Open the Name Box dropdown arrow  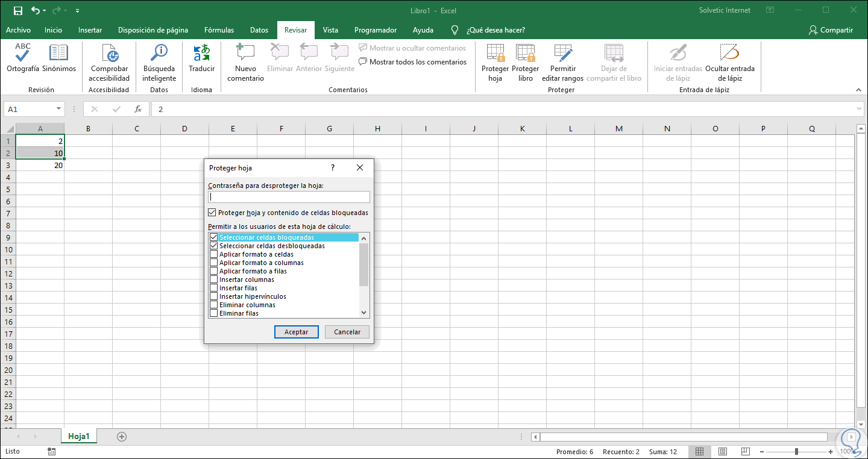(x=58, y=109)
